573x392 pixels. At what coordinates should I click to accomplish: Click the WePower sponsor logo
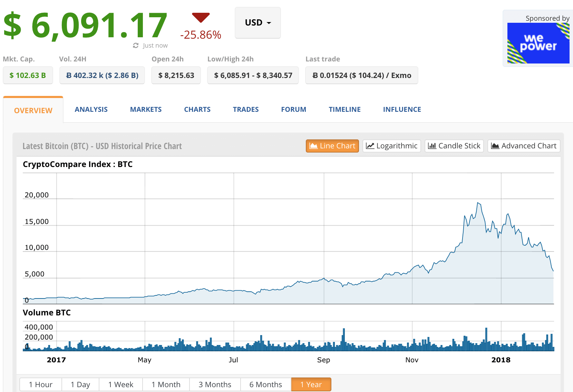pyautogui.click(x=538, y=43)
